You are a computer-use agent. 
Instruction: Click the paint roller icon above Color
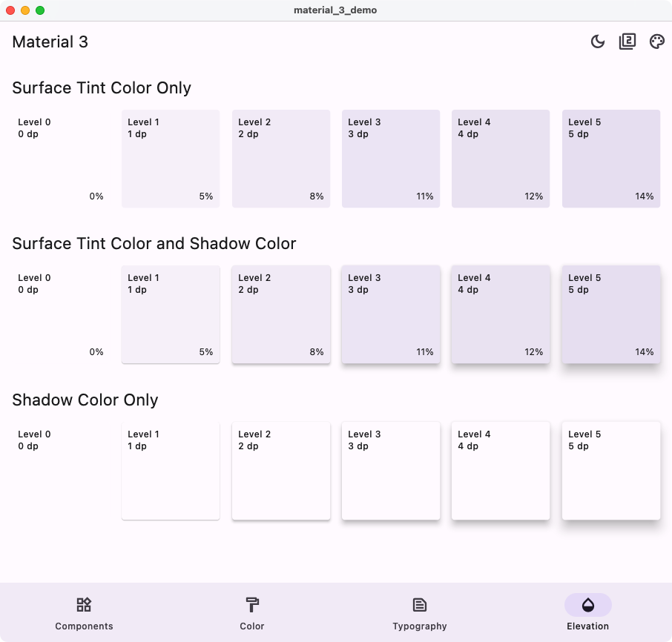click(251, 604)
